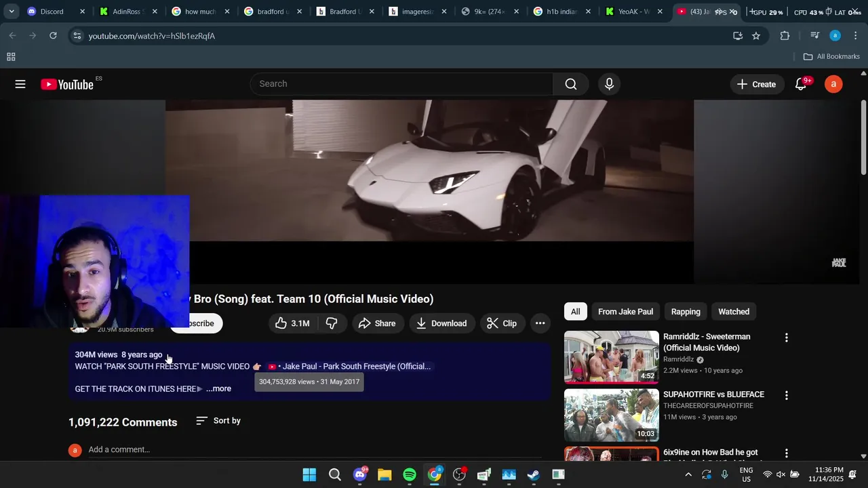This screenshot has height=488, width=868.
Task: Open Ramriddlz - Sweeterman video title
Action: pyautogui.click(x=707, y=342)
